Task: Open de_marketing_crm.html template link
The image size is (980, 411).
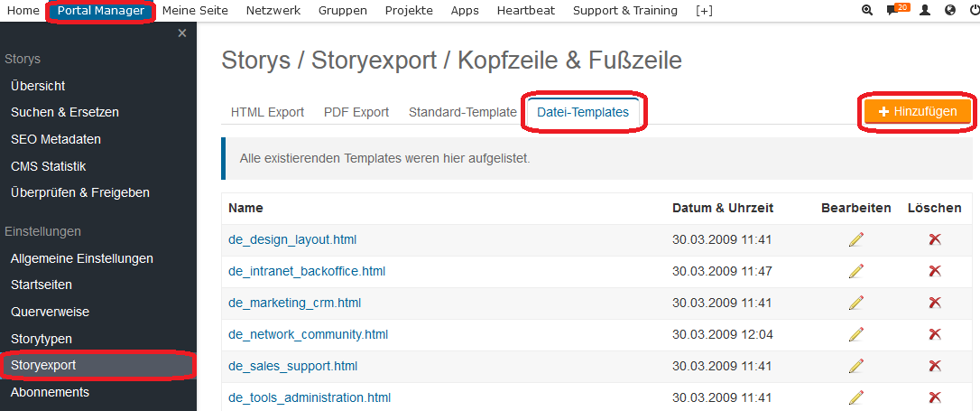Action: coord(295,303)
